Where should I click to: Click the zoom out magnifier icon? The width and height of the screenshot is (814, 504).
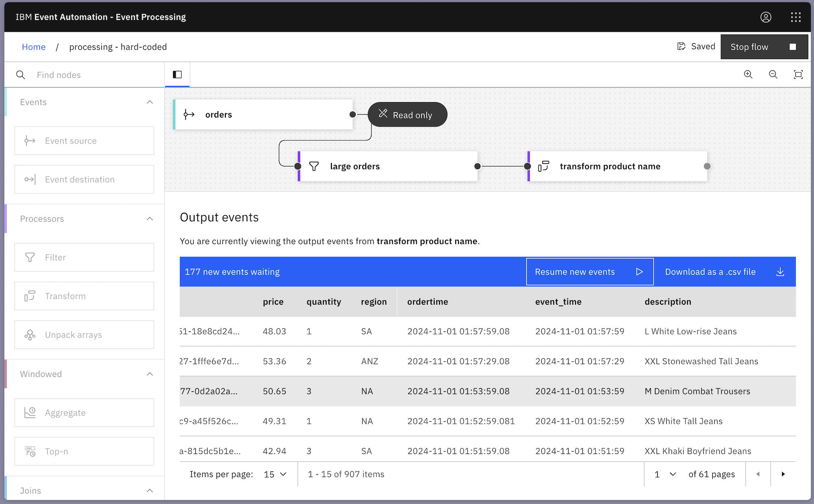point(773,74)
